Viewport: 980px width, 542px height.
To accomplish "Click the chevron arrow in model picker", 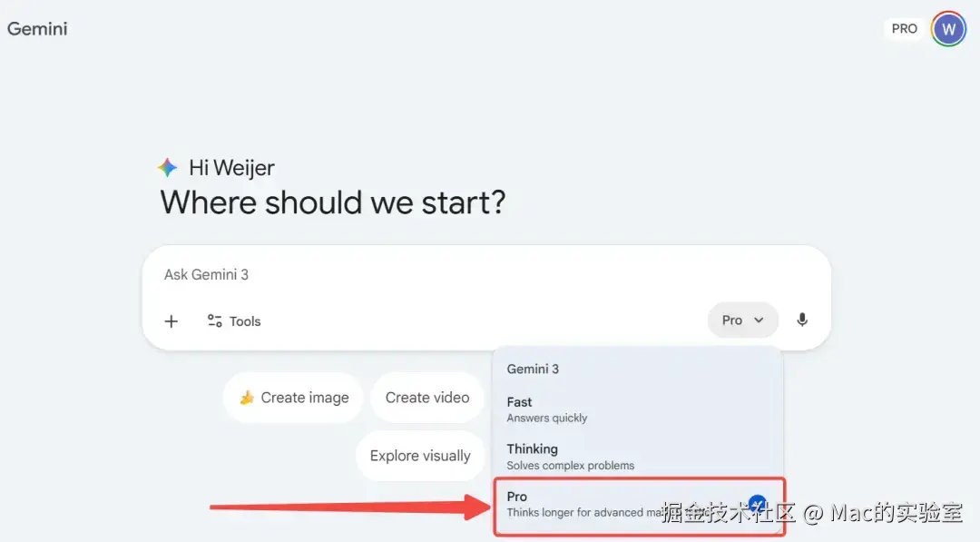I will (759, 320).
